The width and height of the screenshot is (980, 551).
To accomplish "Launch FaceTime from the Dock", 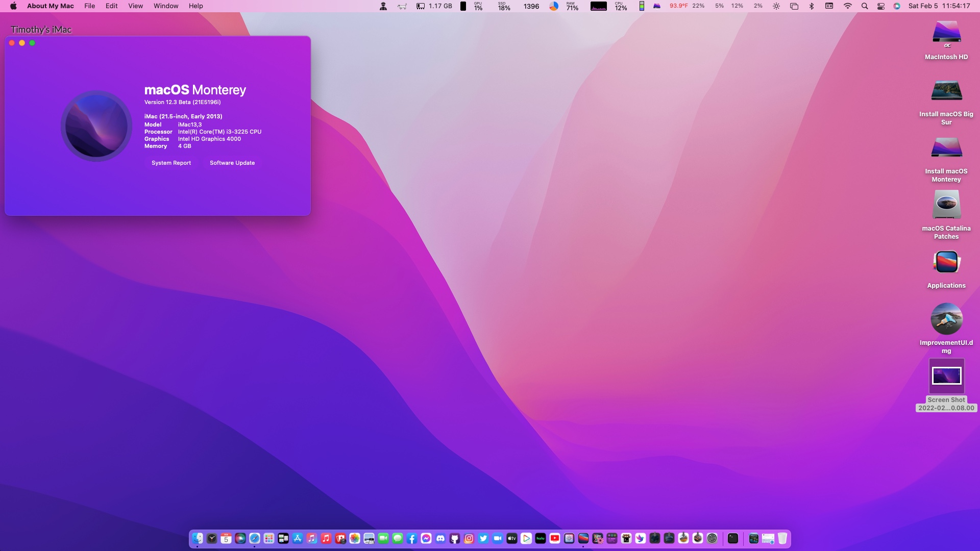I will pyautogui.click(x=383, y=538).
